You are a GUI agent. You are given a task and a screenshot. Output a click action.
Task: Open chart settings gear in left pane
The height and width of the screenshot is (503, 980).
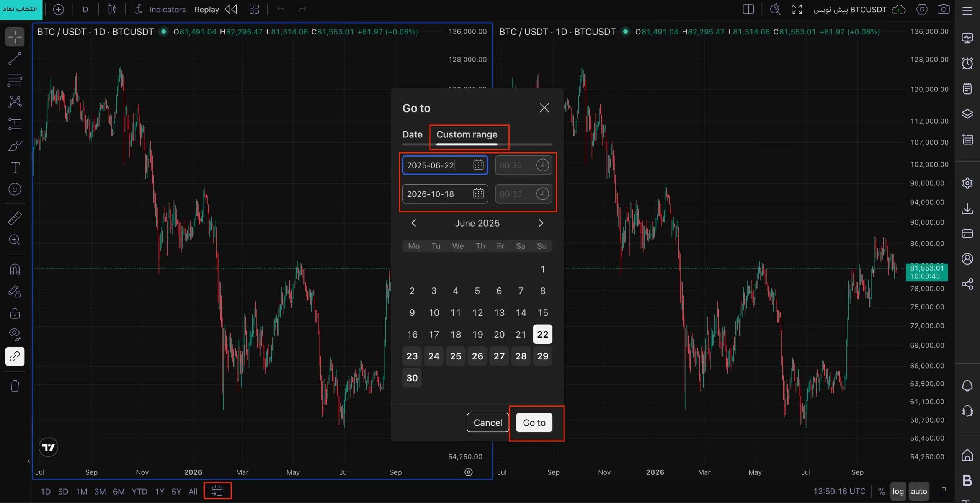pos(469,472)
